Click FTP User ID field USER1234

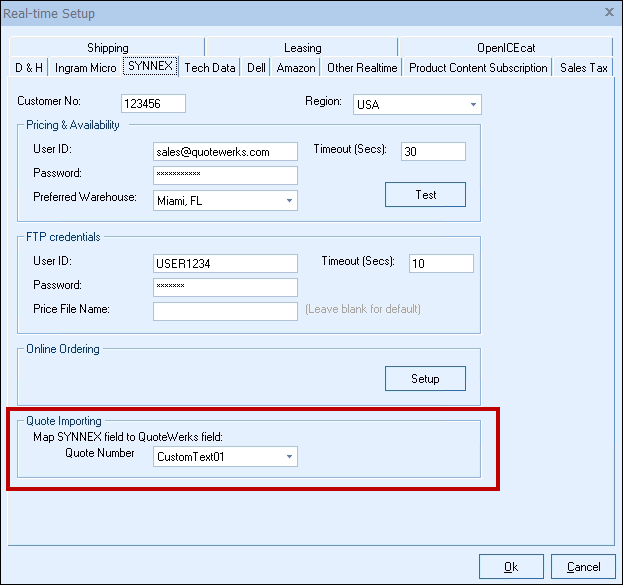click(225, 263)
